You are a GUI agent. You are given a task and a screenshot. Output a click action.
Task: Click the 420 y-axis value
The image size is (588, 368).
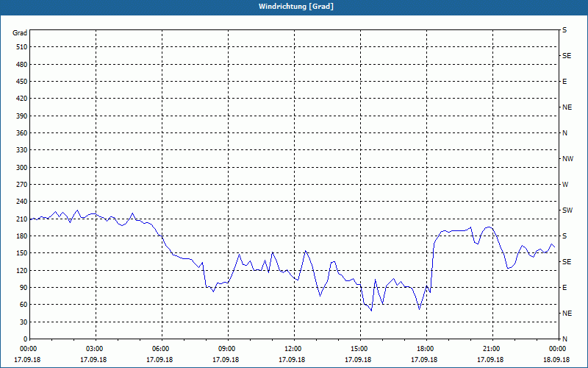21,99
